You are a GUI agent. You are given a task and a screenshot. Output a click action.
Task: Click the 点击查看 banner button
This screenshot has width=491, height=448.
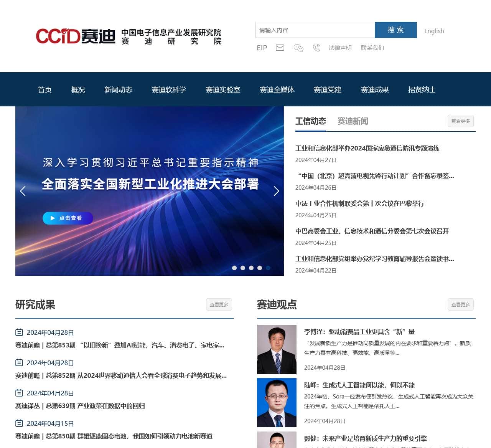click(68, 218)
